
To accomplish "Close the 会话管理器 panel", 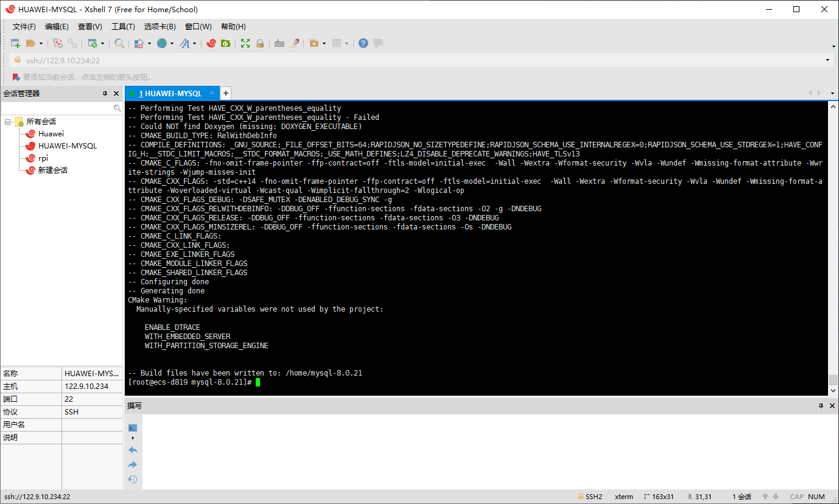I will (x=116, y=94).
